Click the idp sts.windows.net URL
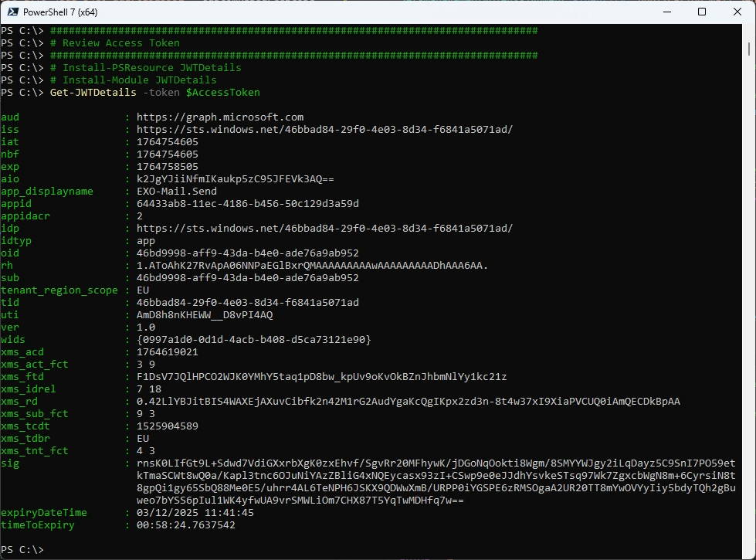 324,229
